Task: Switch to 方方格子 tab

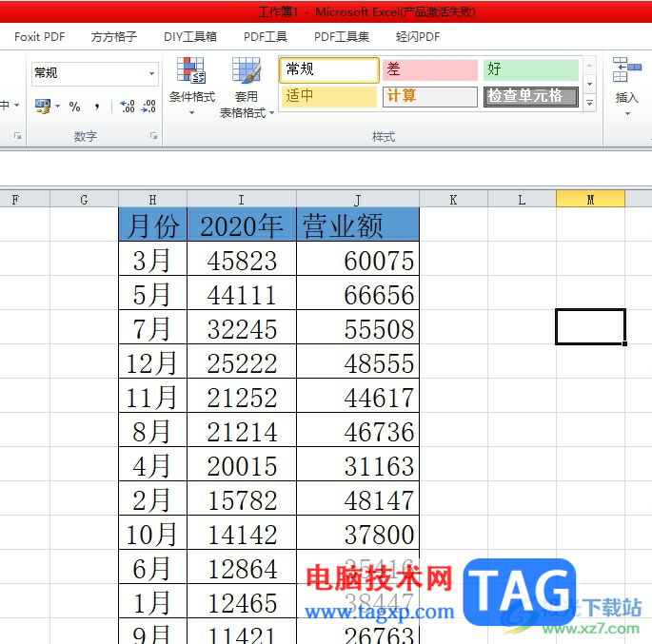Action: coord(114,37)
